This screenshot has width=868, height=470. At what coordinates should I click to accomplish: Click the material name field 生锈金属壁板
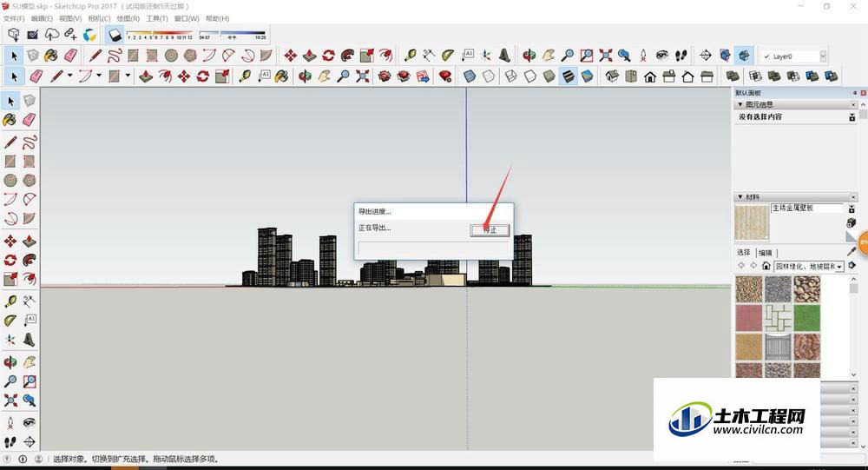click(806, 208)
